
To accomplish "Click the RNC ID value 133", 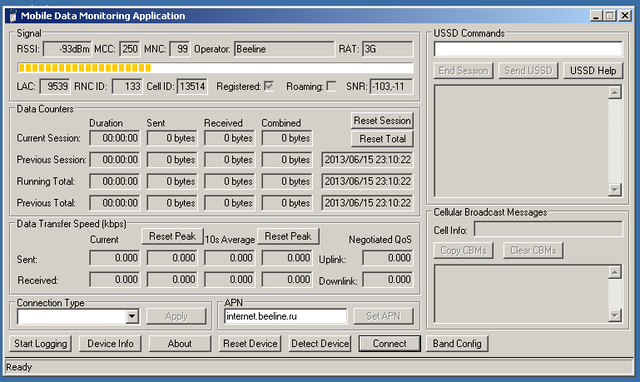I will click(127, 87).
